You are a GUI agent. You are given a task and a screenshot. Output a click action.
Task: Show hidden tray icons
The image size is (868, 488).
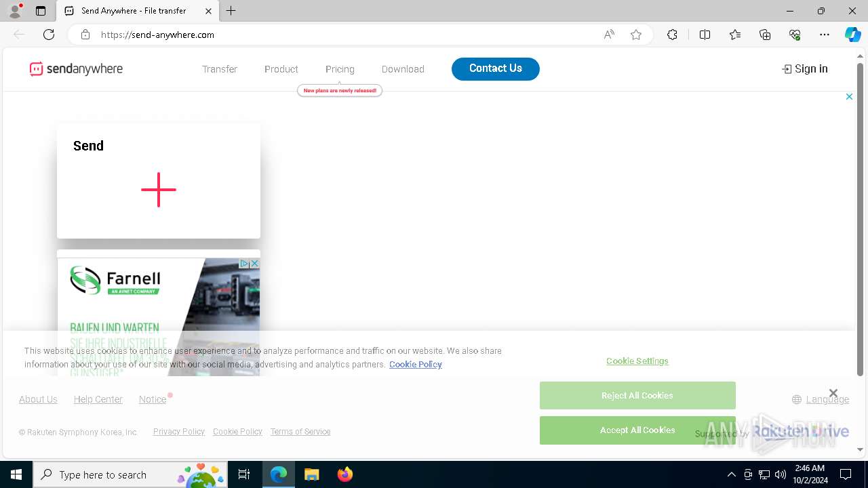coord(731,474)
